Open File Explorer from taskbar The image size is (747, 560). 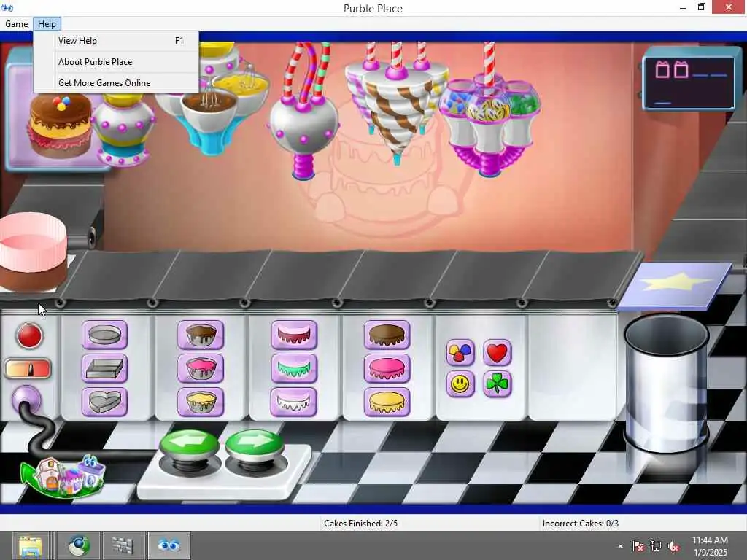click(x=31, y=545)
